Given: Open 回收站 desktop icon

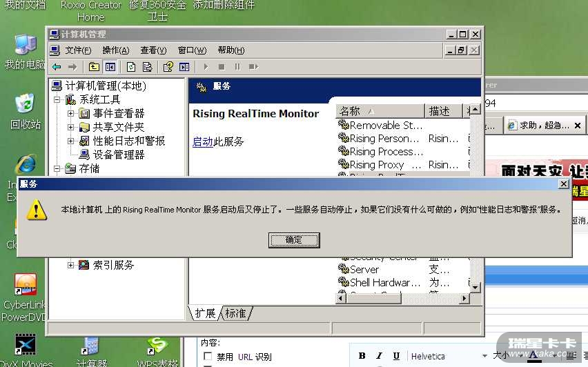Looking at the screenshot, I should [x=26, y=112].
